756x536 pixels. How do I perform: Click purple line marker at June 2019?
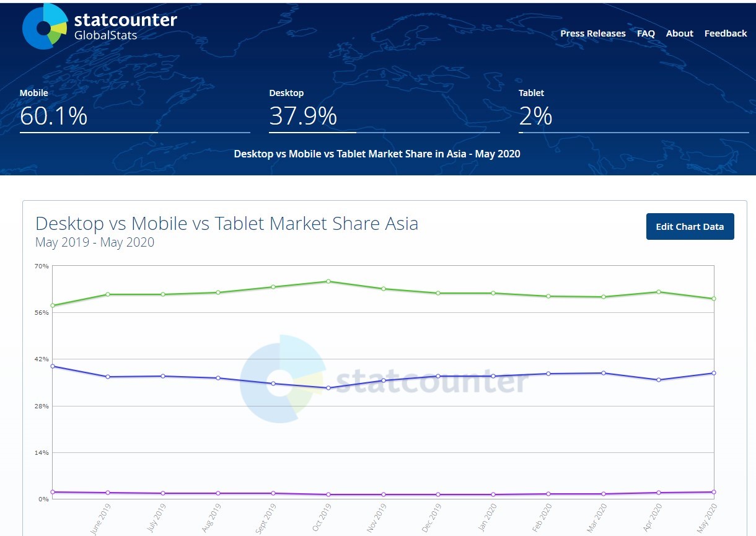coord(108,493)
